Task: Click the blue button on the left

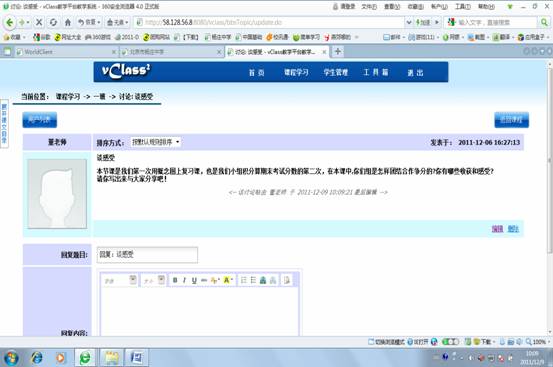Action: tap(40, 120)
